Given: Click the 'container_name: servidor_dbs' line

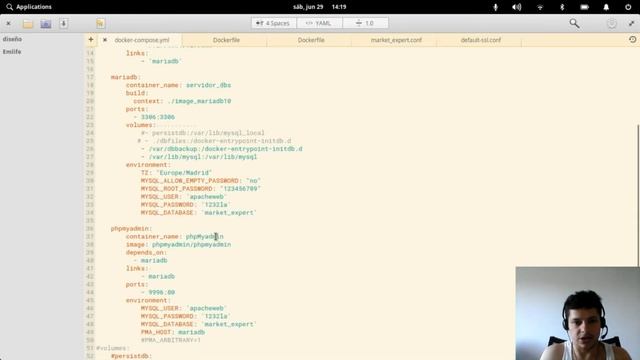Looking at the screenshot, I should tap(178, 85).
